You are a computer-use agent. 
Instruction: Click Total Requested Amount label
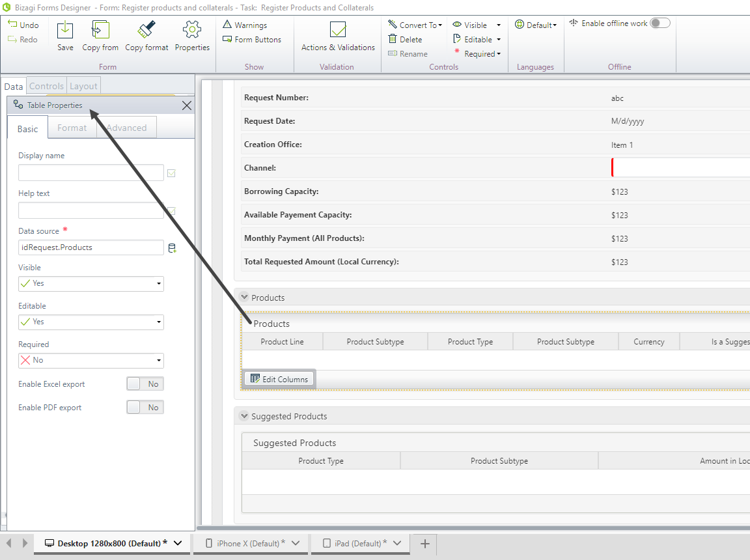tap(322, 262)
